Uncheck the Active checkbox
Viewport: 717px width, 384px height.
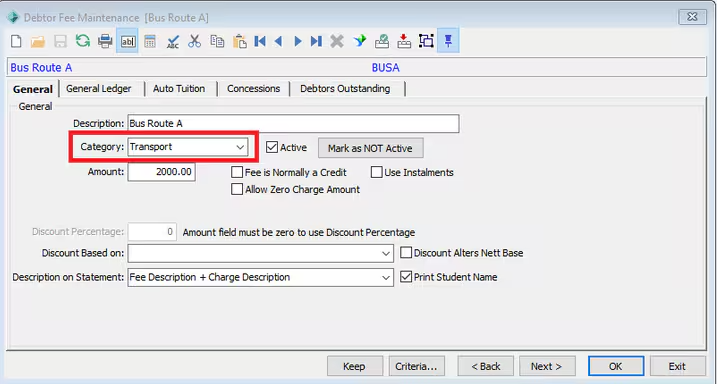point(272,147)
